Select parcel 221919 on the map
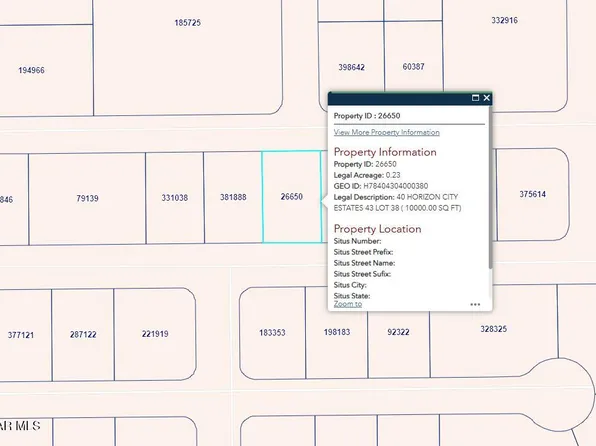Screen dimensions: 596x446 click(155, 334)
